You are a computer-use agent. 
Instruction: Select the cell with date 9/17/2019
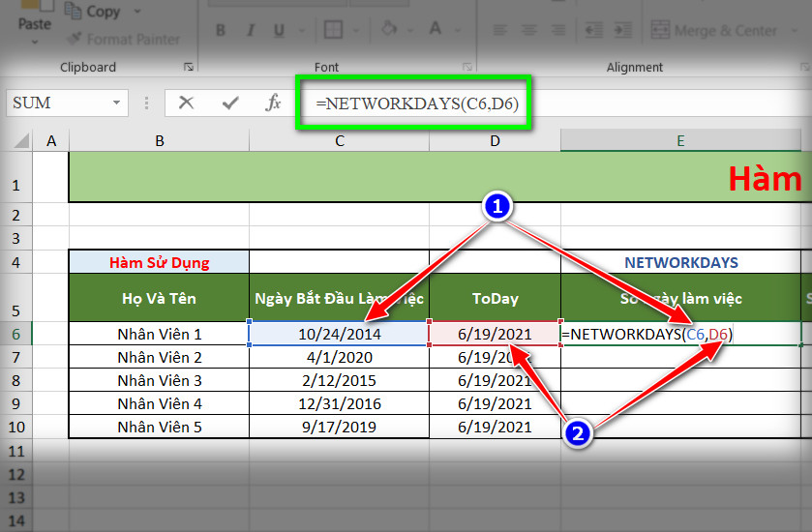[x=339, y=427]
